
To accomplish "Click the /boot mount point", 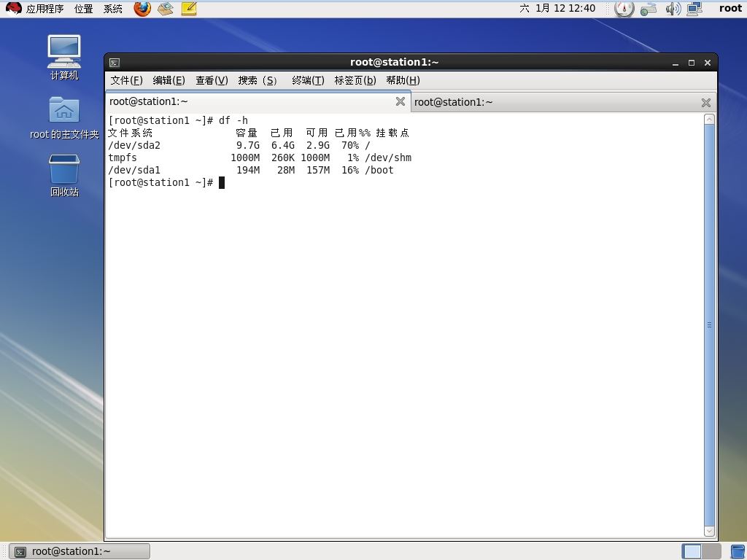I will click(379, 170).
